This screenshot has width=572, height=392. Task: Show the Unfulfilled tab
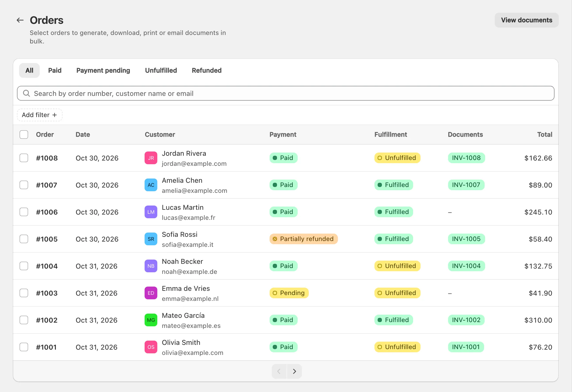pos(161,70)
